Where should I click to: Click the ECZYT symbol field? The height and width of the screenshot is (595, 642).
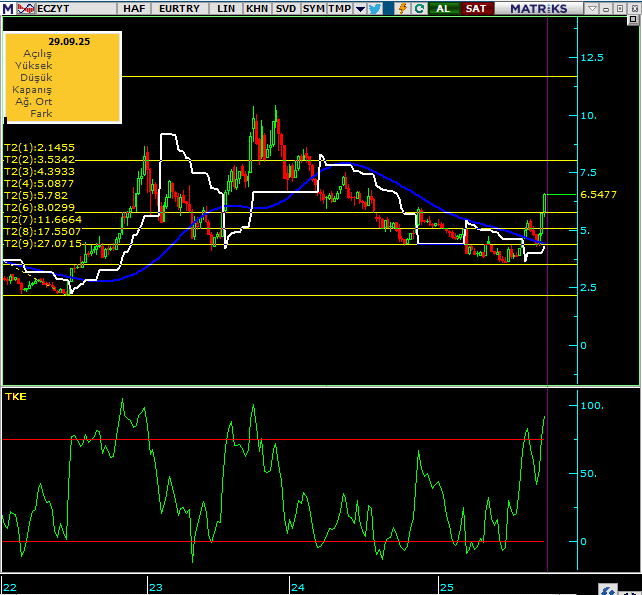coord(76,9)
